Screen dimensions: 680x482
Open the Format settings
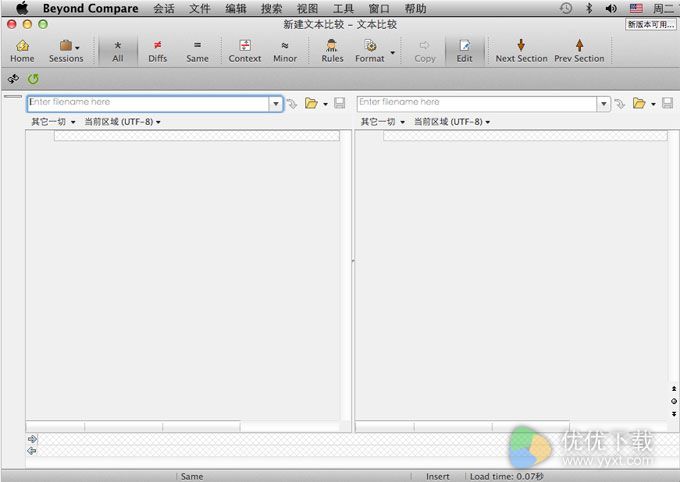click(x=370, y=51)
